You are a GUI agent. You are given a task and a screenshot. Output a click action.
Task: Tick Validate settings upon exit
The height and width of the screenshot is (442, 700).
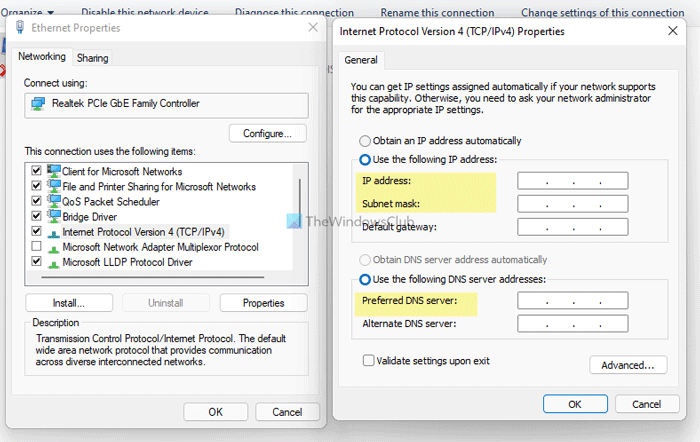coord(369,360)
